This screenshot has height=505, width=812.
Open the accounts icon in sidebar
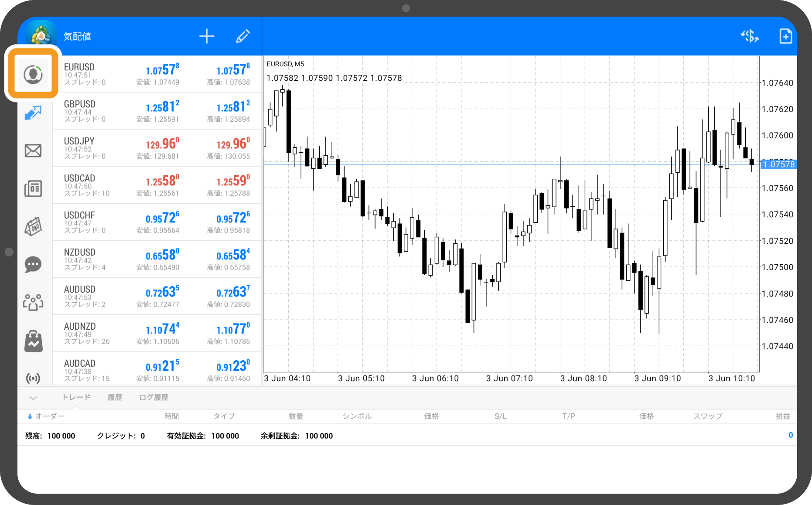pos(33,75)
